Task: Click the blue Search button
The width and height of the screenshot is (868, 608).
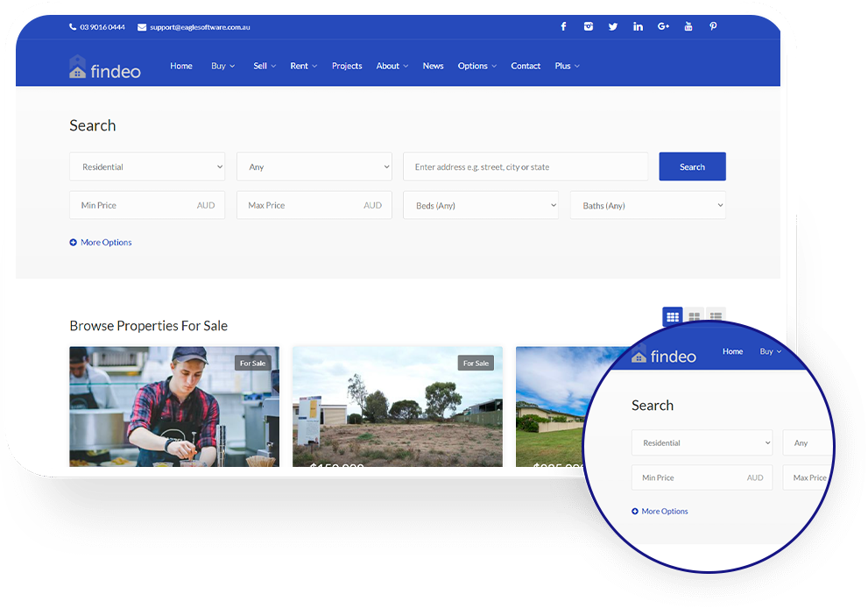Action: [x=692, y=166]
